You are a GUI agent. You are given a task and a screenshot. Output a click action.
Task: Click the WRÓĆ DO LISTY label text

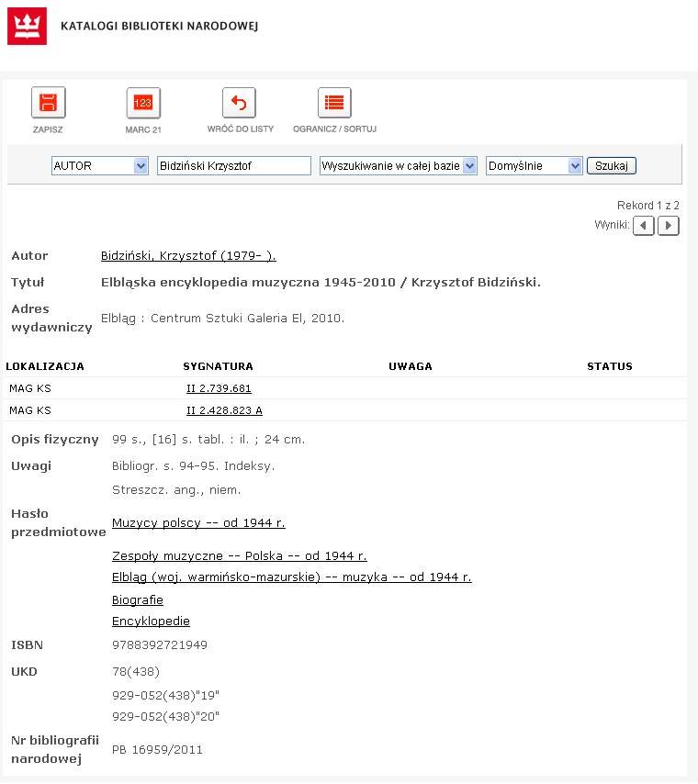click(x=241, y=129)
